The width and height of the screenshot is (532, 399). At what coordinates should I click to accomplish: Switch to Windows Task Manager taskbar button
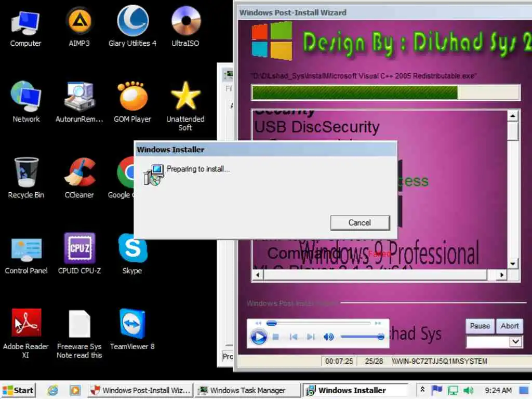point(248,391)
